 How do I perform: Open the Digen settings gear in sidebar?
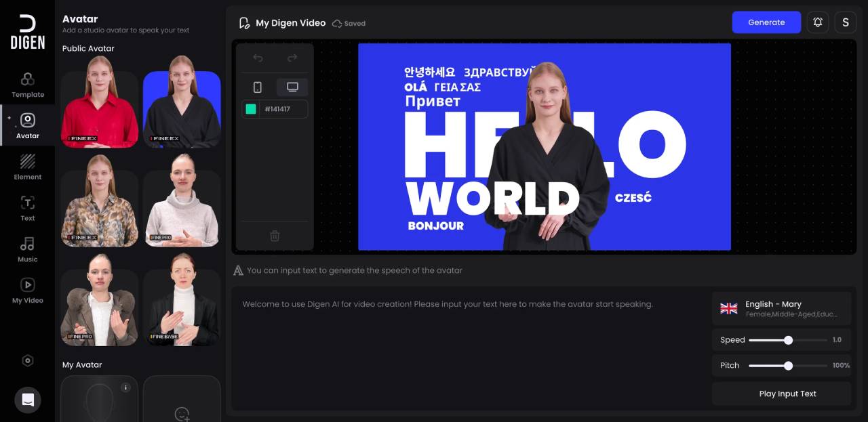[28, 360]
